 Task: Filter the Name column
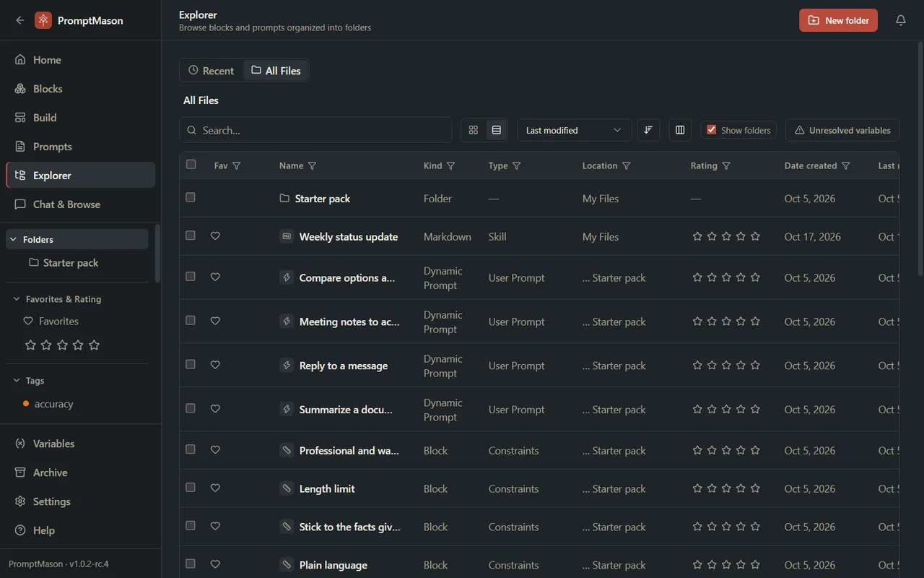312,165
